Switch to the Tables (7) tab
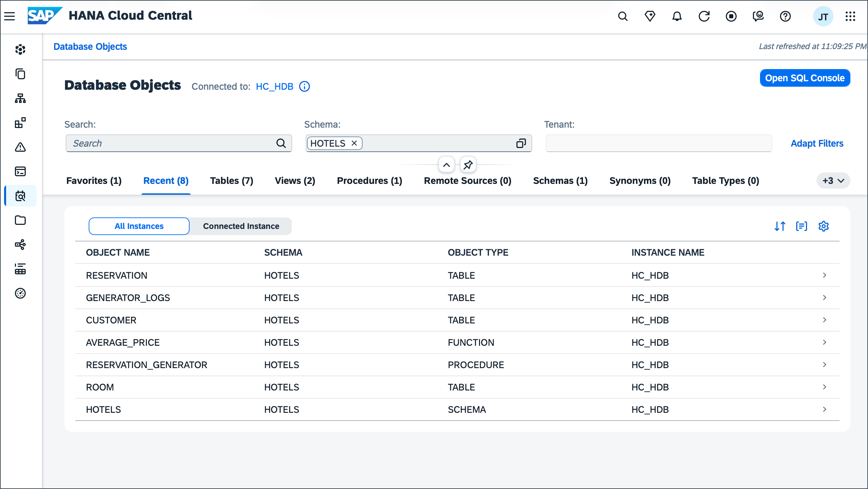 point(232,181)
